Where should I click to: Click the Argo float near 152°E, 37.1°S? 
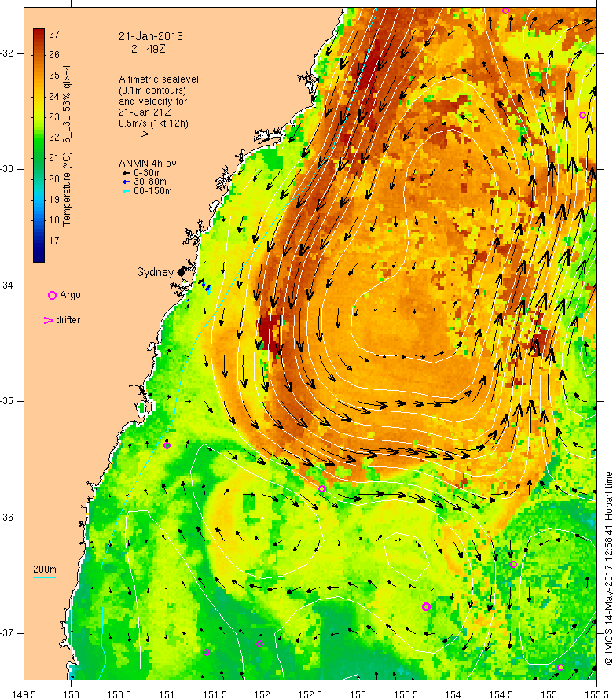(259, 643)
